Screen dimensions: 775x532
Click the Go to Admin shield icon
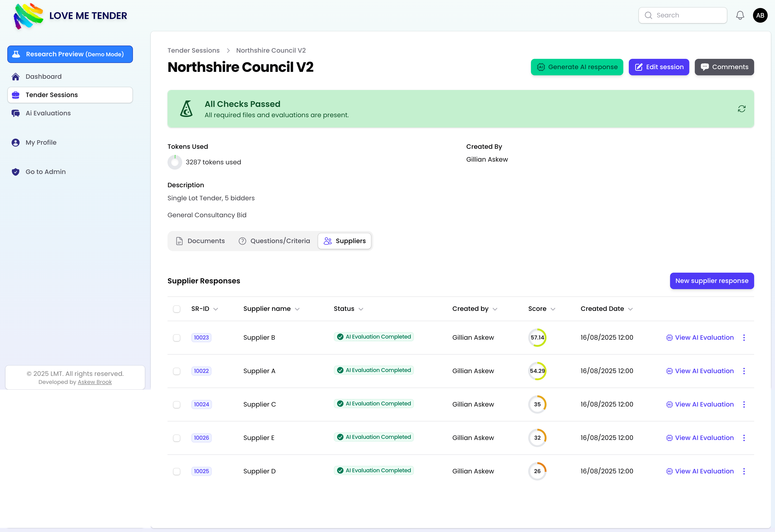tap(15, 172)
